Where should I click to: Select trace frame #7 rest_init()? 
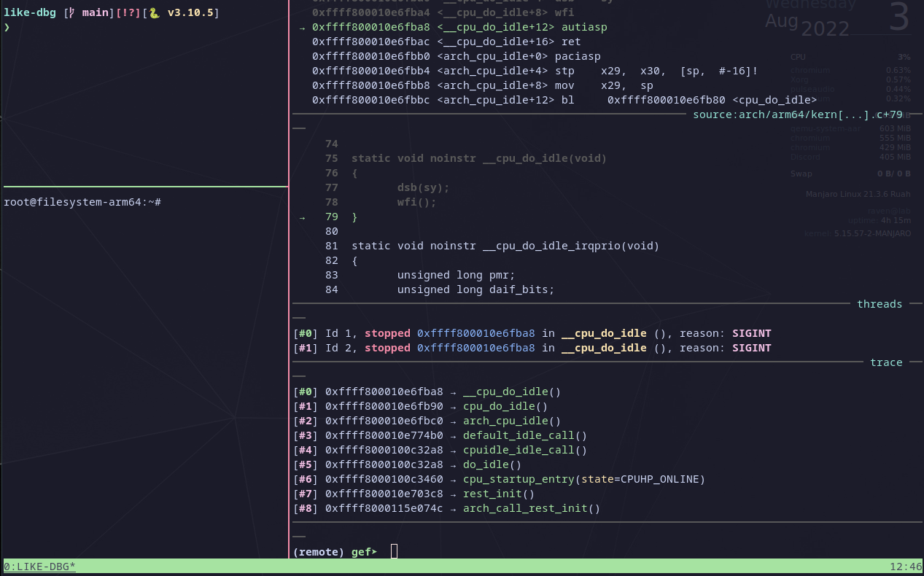click(x=414, y=494)
